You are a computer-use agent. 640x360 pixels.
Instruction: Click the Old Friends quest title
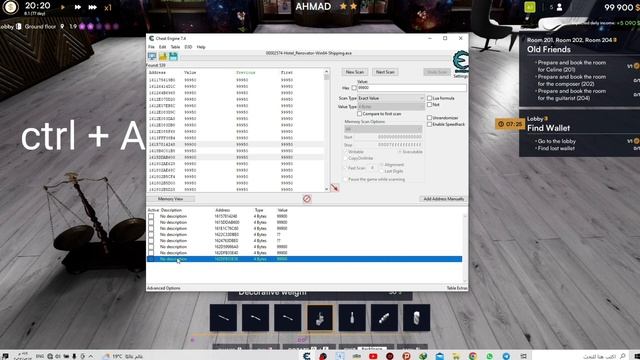tap(549, 49)
